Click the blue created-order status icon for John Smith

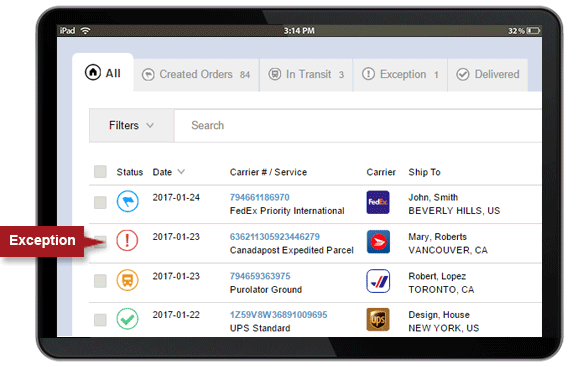point(128,201)
